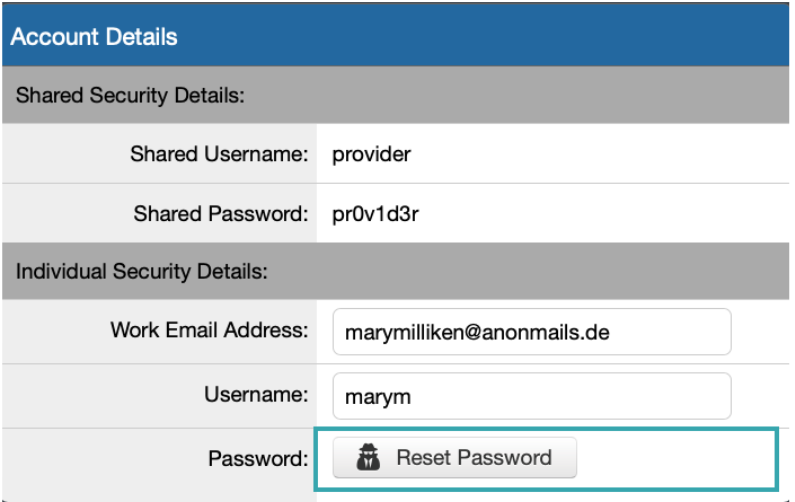Click blank area of the Username input
The height and width of the screenshot is (502, 795).
[x=568, y=396]
